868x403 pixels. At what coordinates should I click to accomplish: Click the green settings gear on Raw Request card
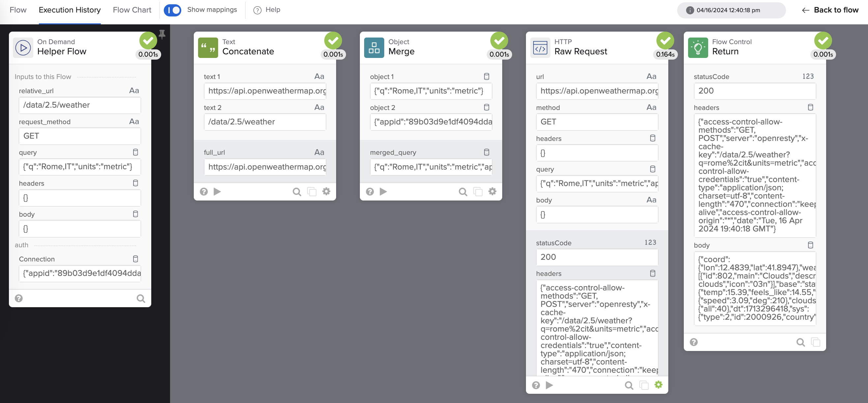pos(658,385)
